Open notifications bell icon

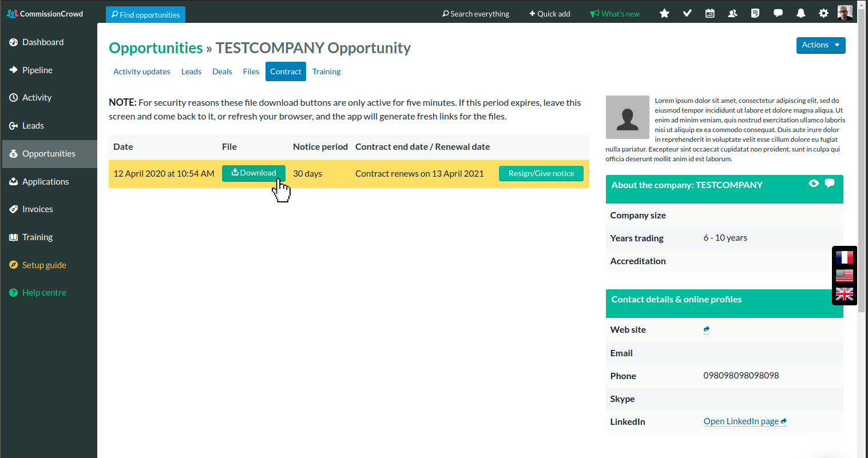pyautogui.click(x=800, y=13)
